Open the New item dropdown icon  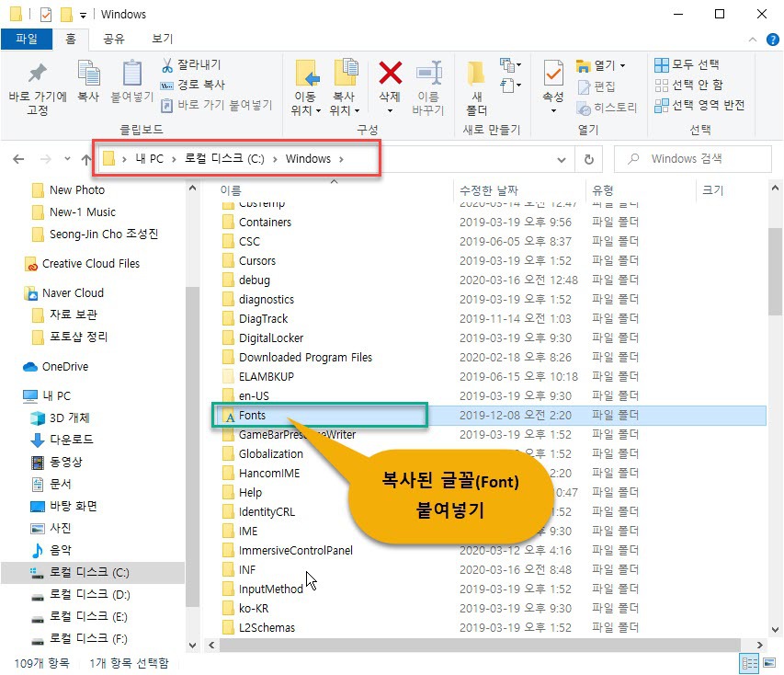point(510,65)
